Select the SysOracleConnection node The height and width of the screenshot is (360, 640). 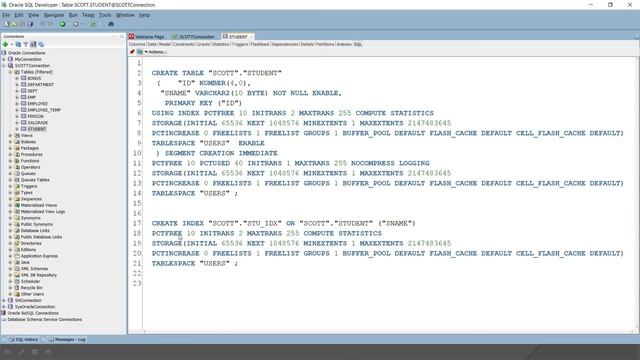35,307
